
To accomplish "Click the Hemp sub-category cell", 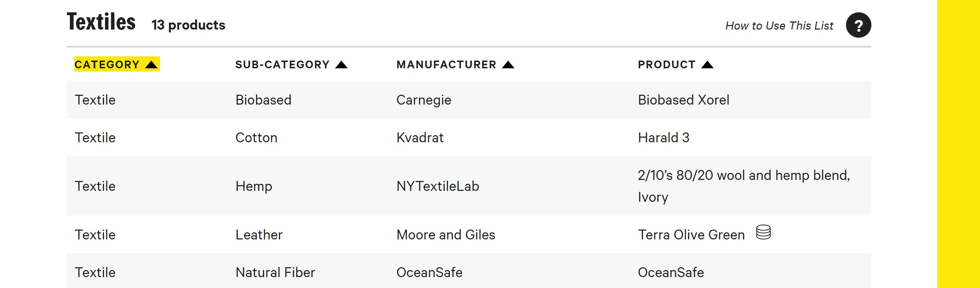I will tap(254, 186).
